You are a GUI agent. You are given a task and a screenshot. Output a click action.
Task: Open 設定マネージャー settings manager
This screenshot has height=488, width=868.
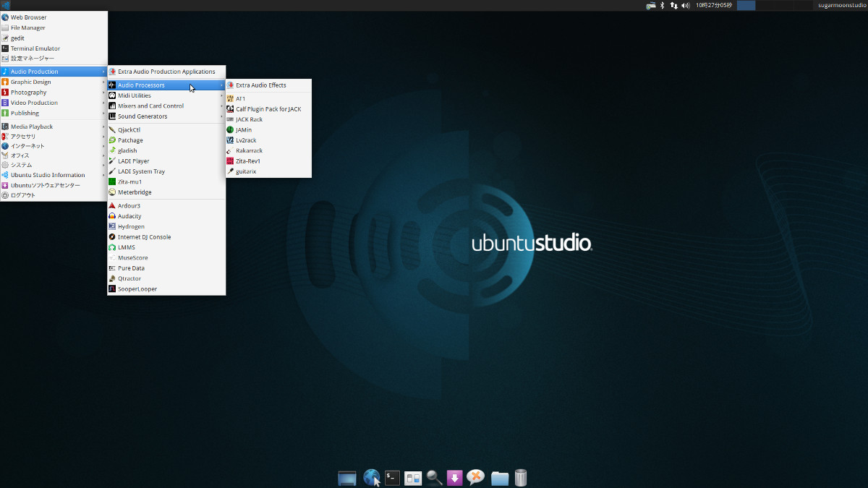point(54,59)
